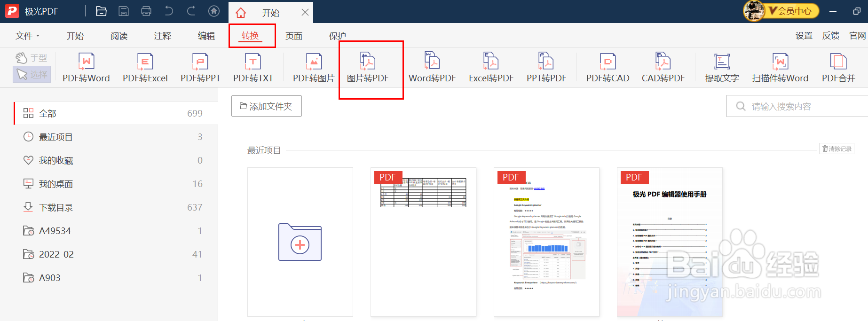This screenshot has width=868, height=321.
Task: Select the 提取文字 tool
Action: (x=722, y=68)
